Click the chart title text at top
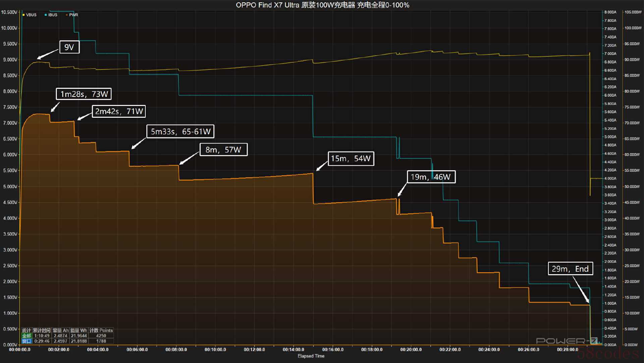 coord(322,5)
